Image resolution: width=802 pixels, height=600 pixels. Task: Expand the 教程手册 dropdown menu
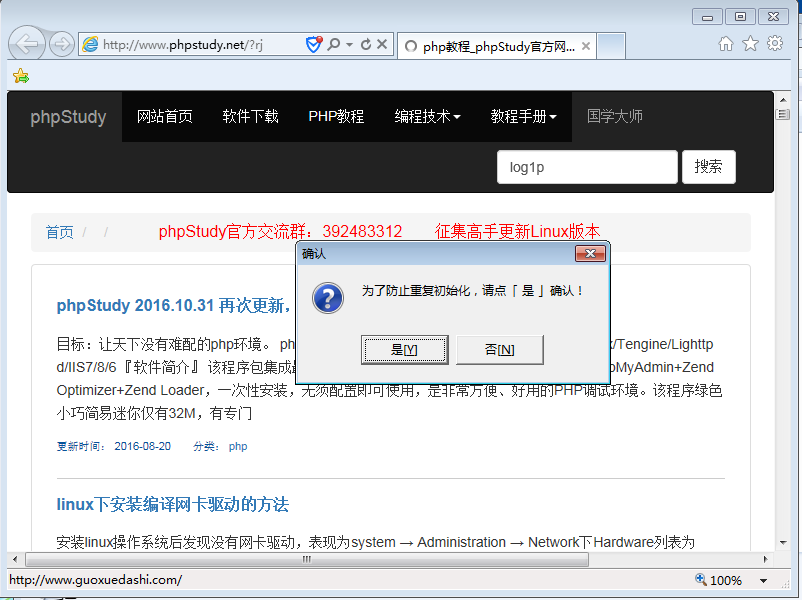(524, 117)
